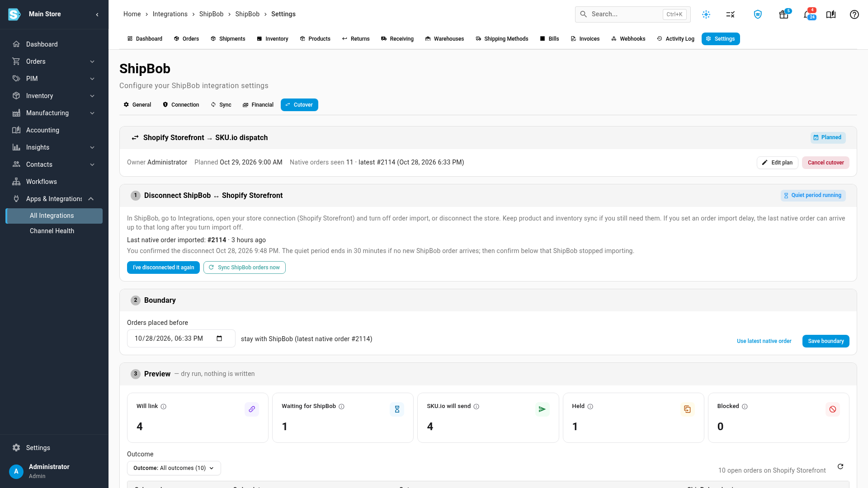Open the documentation book icon
This screenshot has height=488, width=868.
[x=831, y=14]
